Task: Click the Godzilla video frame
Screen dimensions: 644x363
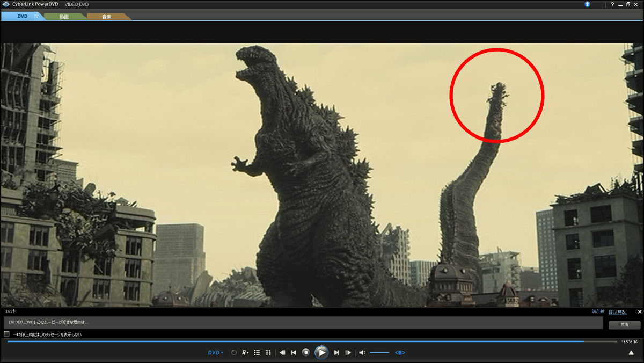Action: point(322,175)
